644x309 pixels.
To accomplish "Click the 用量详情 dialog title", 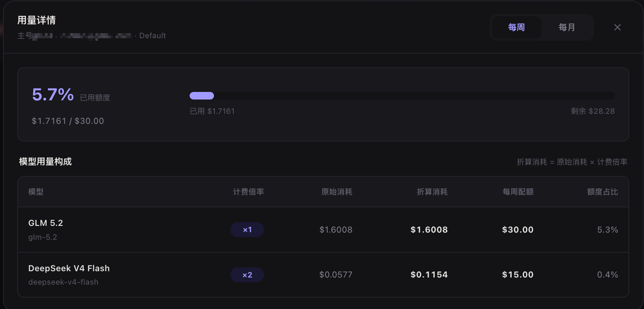I will (x=37, y=20).
